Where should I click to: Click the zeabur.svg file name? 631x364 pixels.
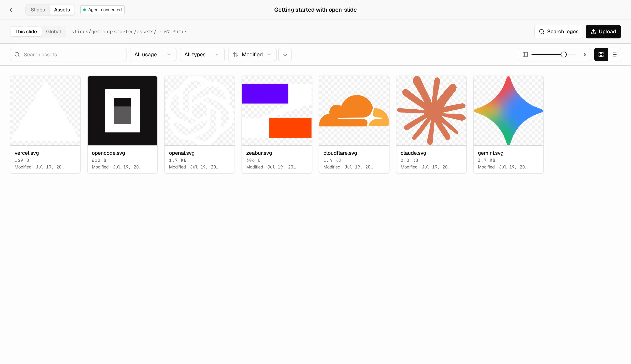point(259,153)
